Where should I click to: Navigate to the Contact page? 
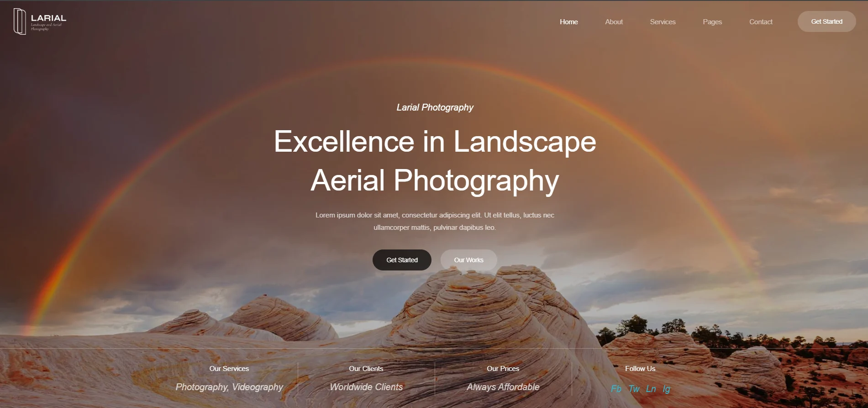tap(761, 22)
